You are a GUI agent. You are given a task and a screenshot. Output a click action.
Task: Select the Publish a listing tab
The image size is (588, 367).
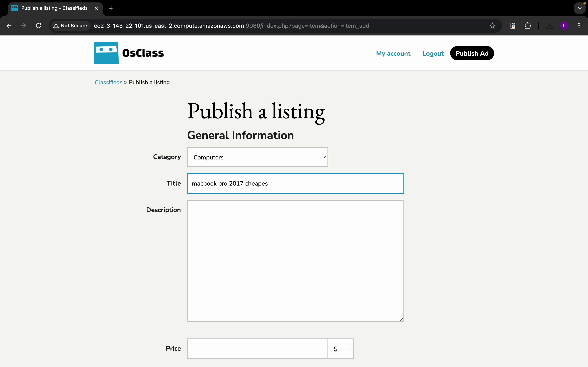(54, 8)
